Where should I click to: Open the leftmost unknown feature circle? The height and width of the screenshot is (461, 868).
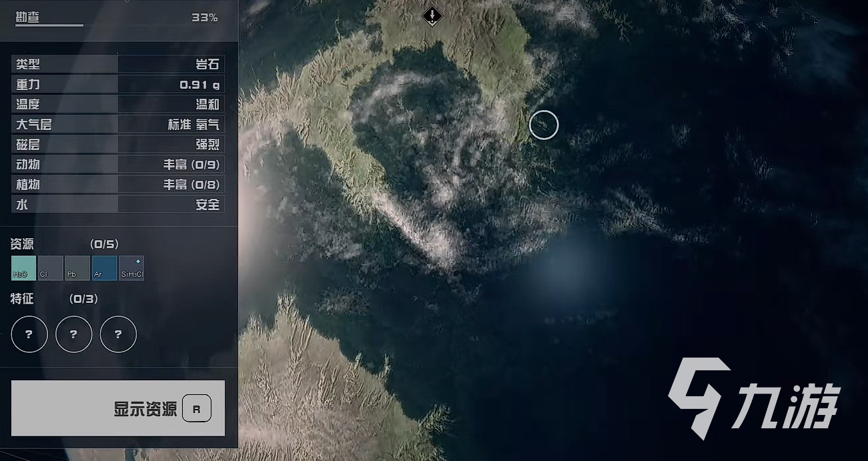pyautogui.click(x=29, y=334)
